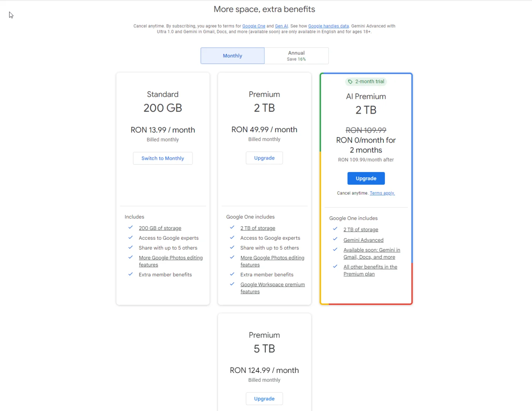Screen dimensions: 532x411
Task: Open the Gen AI terms link
Action: tap(282, 26)
